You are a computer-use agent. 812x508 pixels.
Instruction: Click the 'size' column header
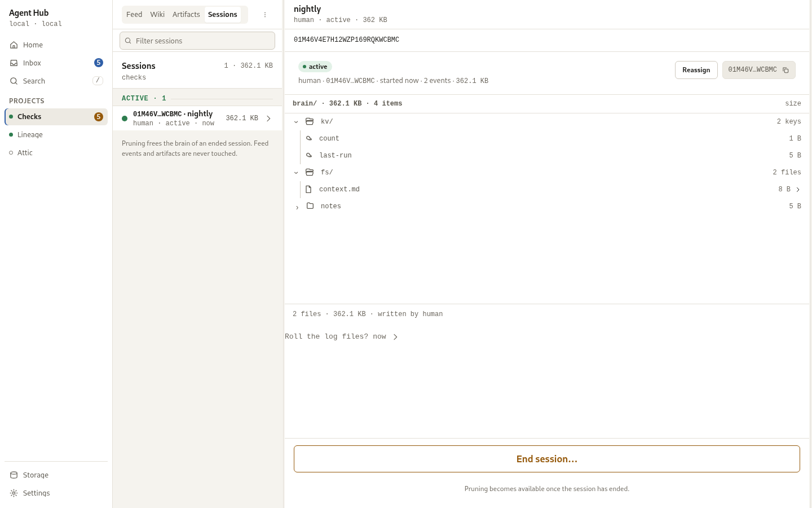pos(793,104)
